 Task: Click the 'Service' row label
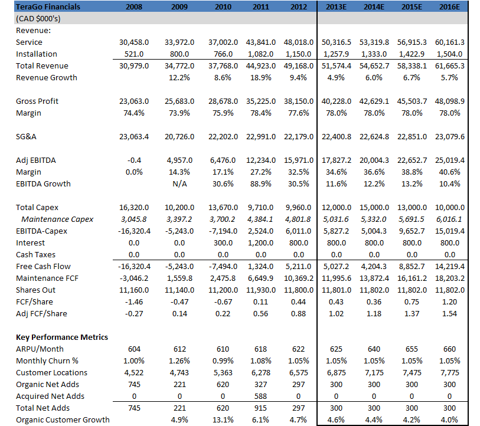29,42
